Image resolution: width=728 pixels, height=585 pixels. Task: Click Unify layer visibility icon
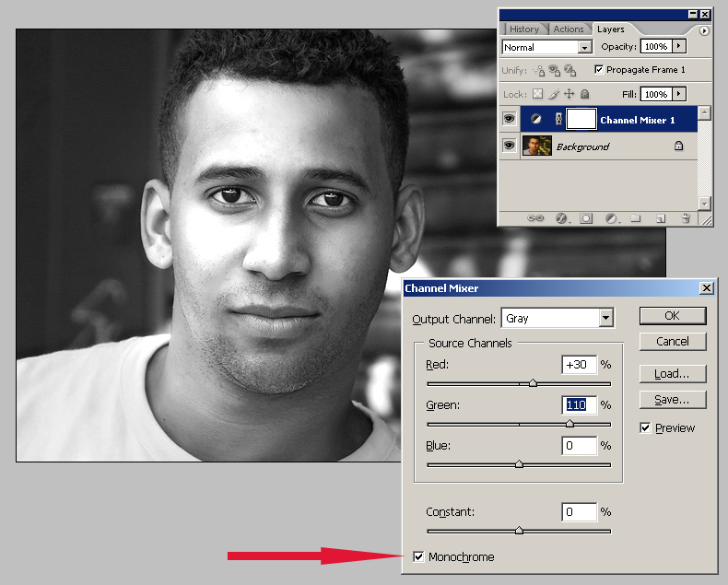pyautogui.click(x=555, y=71)
